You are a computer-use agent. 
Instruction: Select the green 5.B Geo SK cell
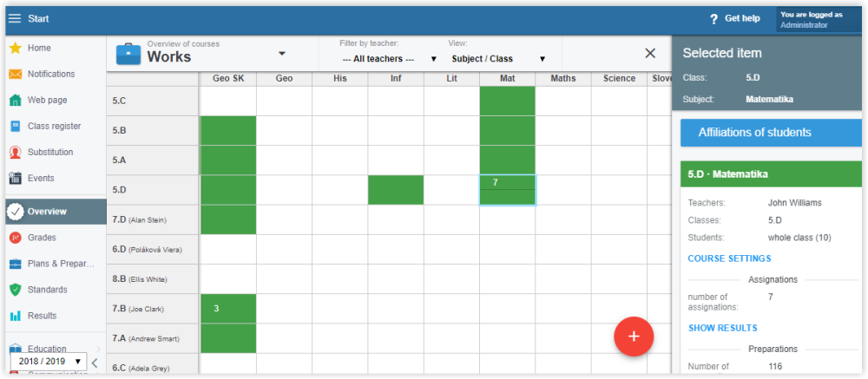click(228, 131)
